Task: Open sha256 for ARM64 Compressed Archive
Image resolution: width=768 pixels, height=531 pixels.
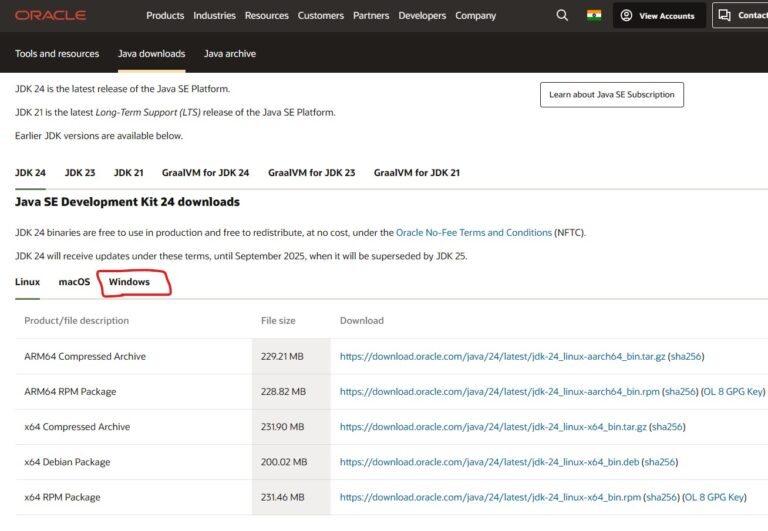Action: click(686, 357)
